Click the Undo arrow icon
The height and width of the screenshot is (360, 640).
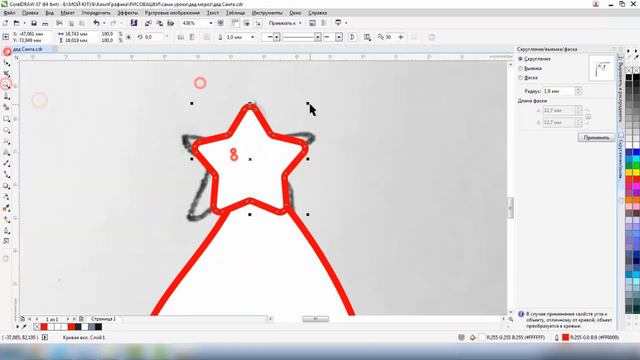(96, 23)
